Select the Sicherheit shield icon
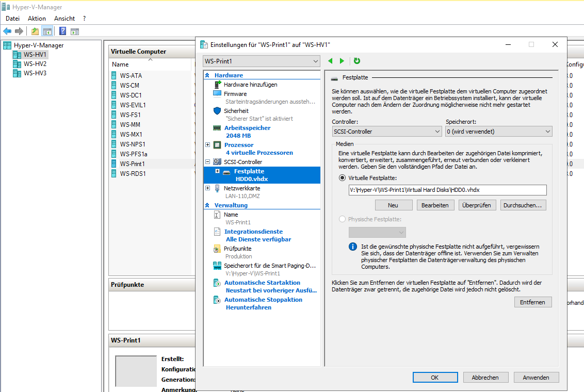The width and height of the screenshot is (584, 392). [x=217, y=110]
